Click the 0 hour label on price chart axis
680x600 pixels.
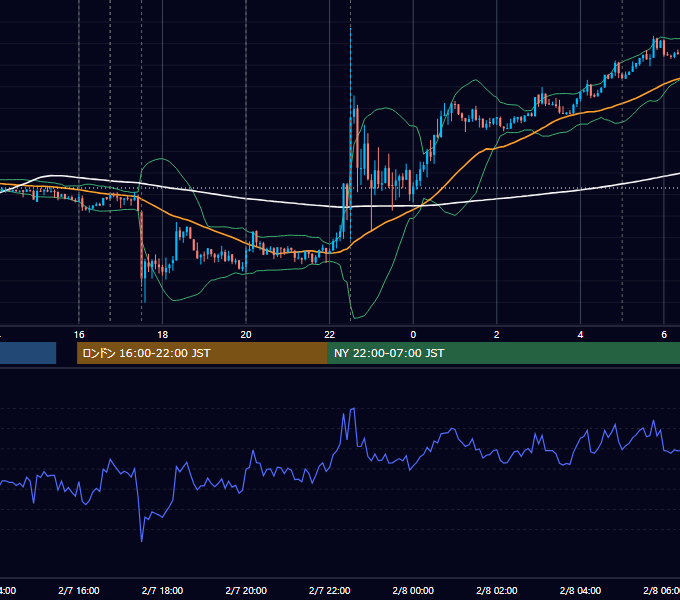(x=413, y=335)
